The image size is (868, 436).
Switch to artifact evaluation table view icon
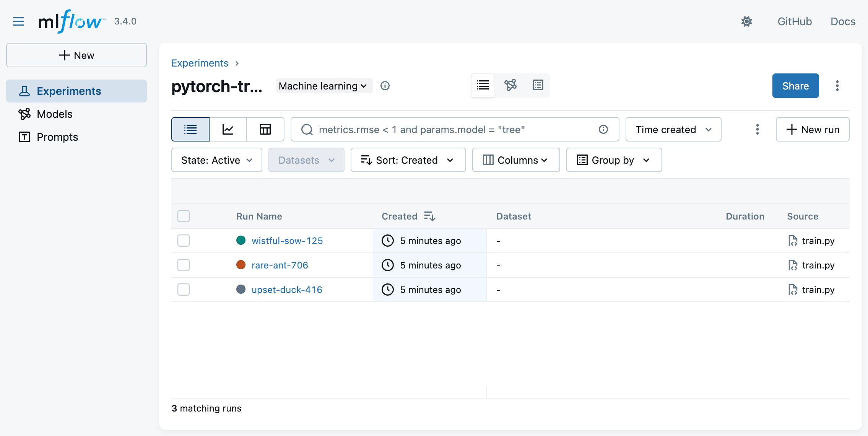[265, 129]
